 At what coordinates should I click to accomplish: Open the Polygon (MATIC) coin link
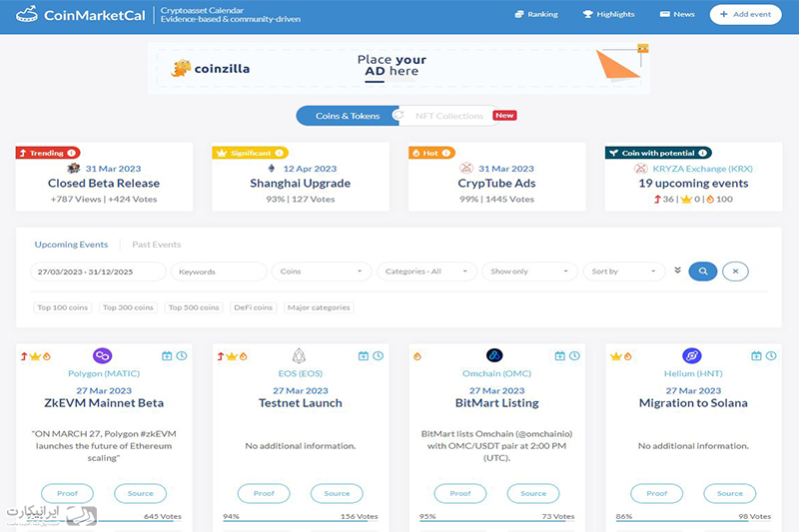[x=104, y=373]
